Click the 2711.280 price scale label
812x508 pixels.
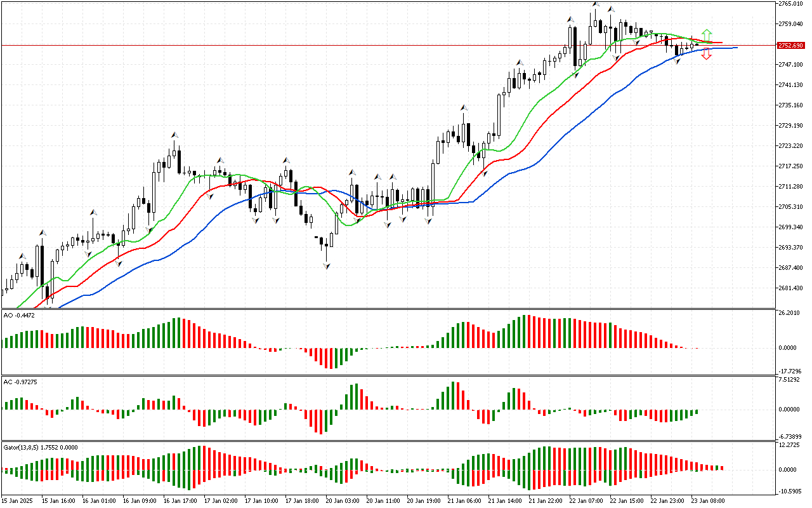[x=790, y=187]
